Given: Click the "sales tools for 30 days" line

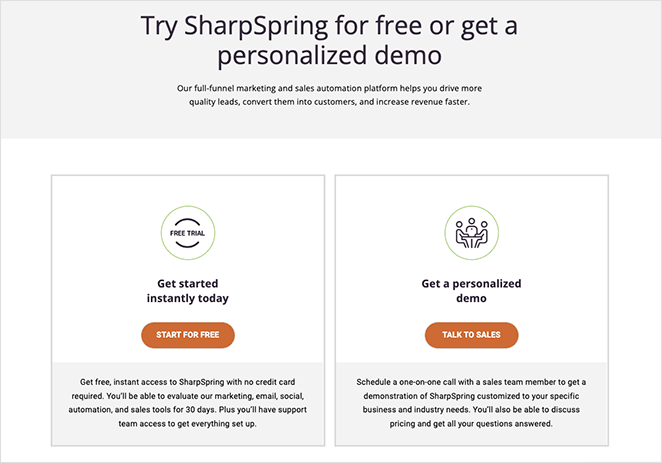Looking at the screenshot, I should pos(188,410).
